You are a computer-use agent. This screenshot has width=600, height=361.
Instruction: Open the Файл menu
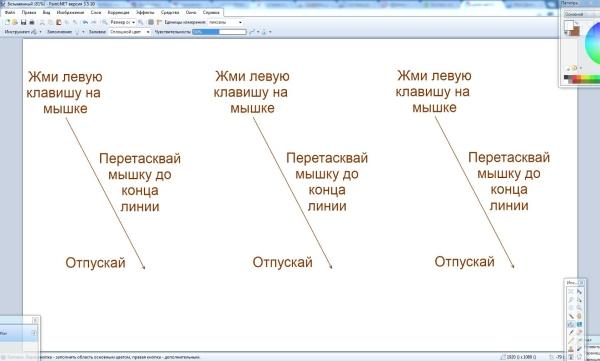(x=10, y=12)
